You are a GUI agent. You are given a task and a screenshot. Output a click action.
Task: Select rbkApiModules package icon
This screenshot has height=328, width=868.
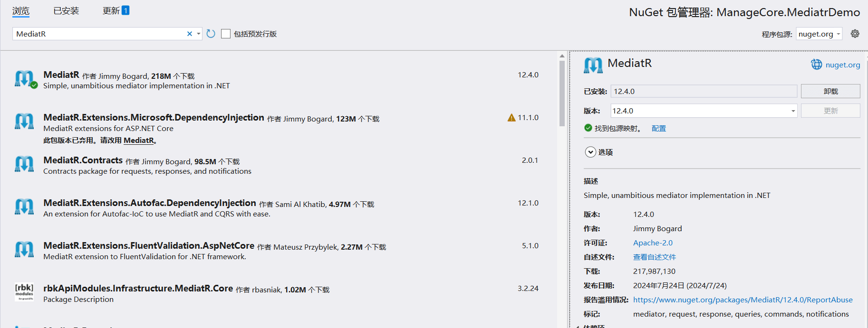[25, 292]
